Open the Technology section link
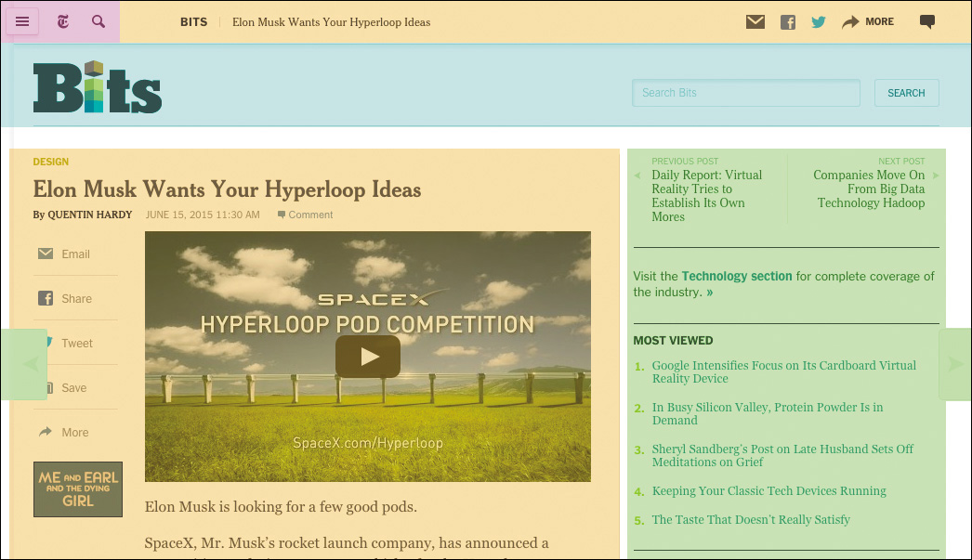Image resolution: width=972 pixels, height=560 pixels. click(736, 276)
